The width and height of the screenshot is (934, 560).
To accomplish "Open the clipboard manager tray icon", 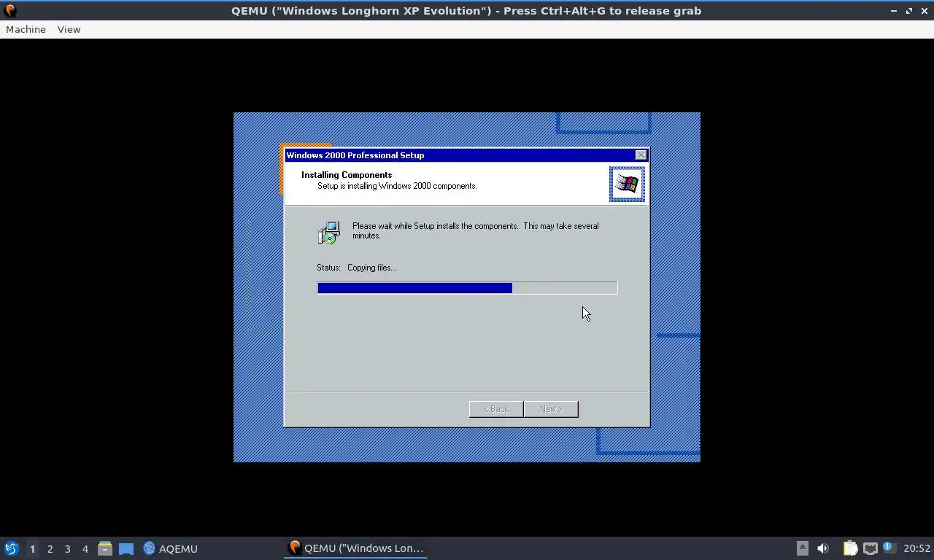I will click(x=850, y=548).
